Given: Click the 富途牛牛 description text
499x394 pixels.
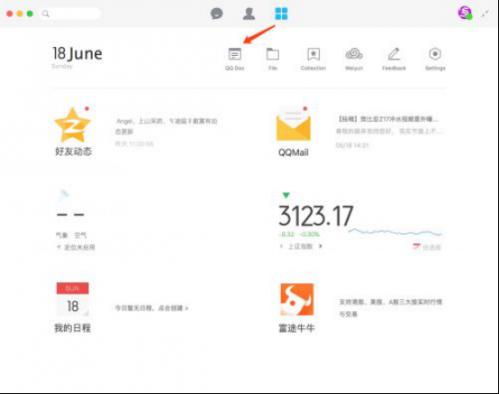Looking at the screenshot, I should tap(390, 308).
